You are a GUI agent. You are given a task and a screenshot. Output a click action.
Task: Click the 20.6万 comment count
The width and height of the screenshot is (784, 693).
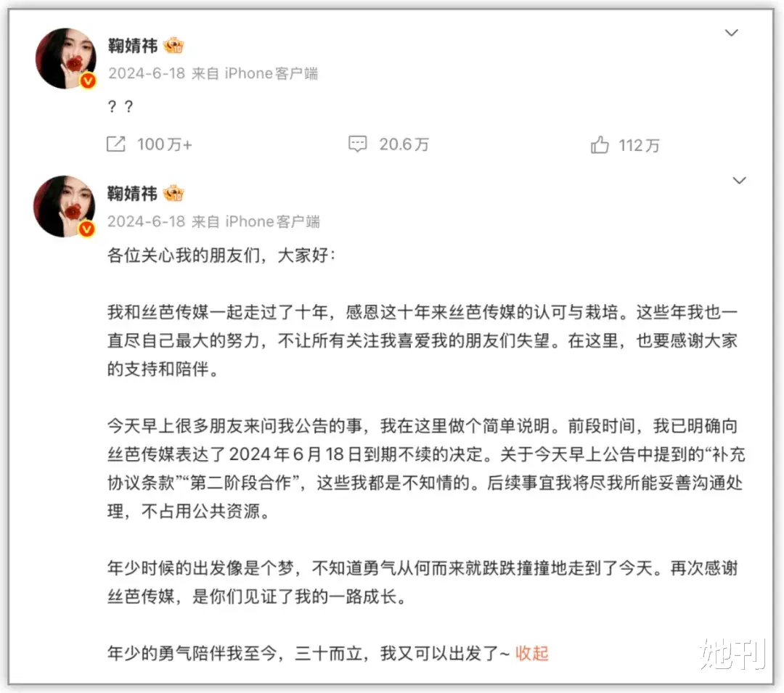(x=404, y=144)
